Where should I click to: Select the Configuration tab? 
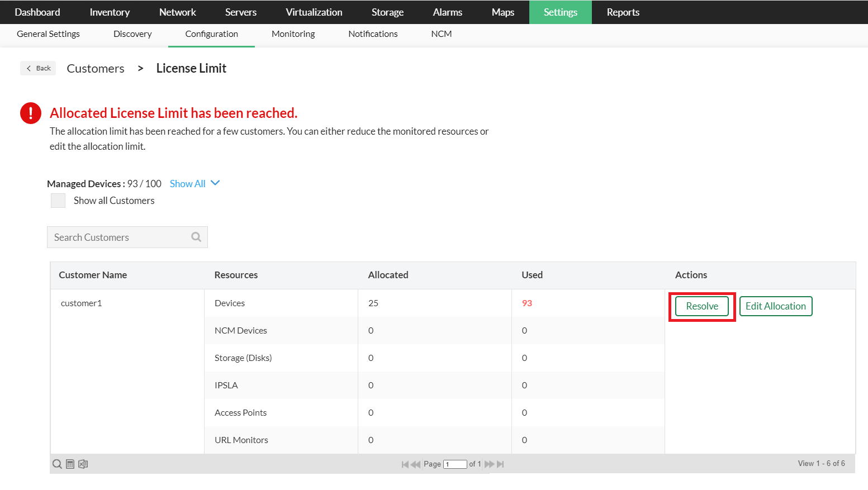coord(212,34)
